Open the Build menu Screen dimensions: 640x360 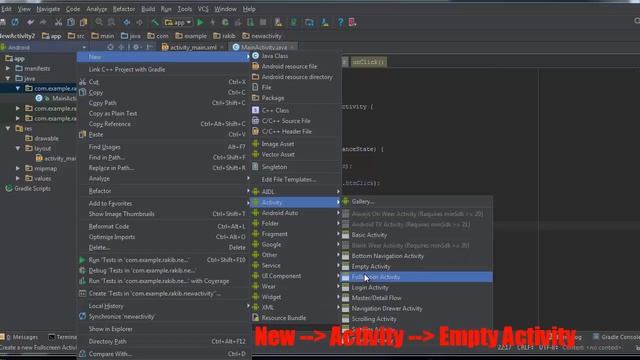click(148, 9)
